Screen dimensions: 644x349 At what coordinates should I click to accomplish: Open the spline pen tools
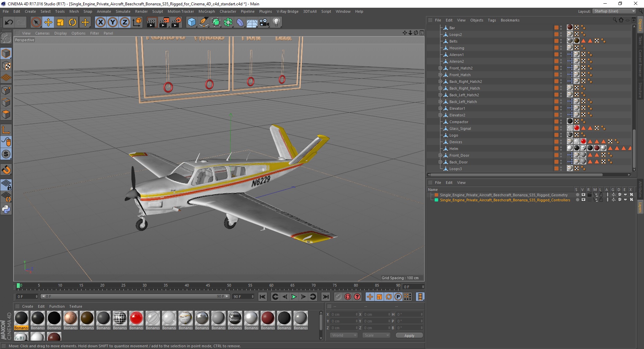(x=204, y=22)
